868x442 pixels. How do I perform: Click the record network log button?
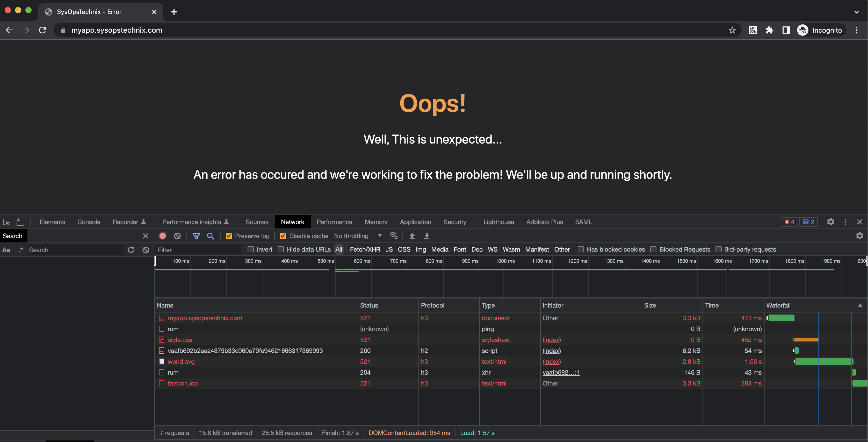click(x=162, y=236)
